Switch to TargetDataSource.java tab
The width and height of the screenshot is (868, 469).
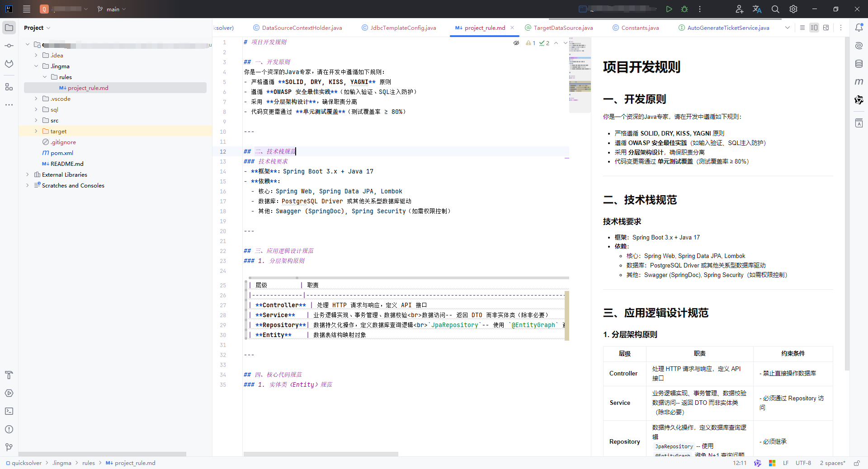click(559, 28)
